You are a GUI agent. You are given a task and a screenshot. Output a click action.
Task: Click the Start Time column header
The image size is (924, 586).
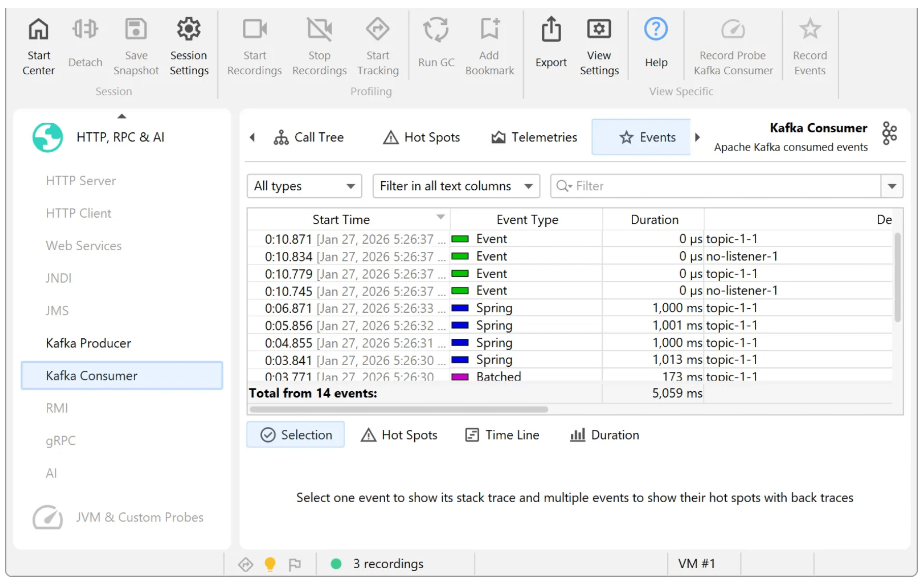point(349,220)
